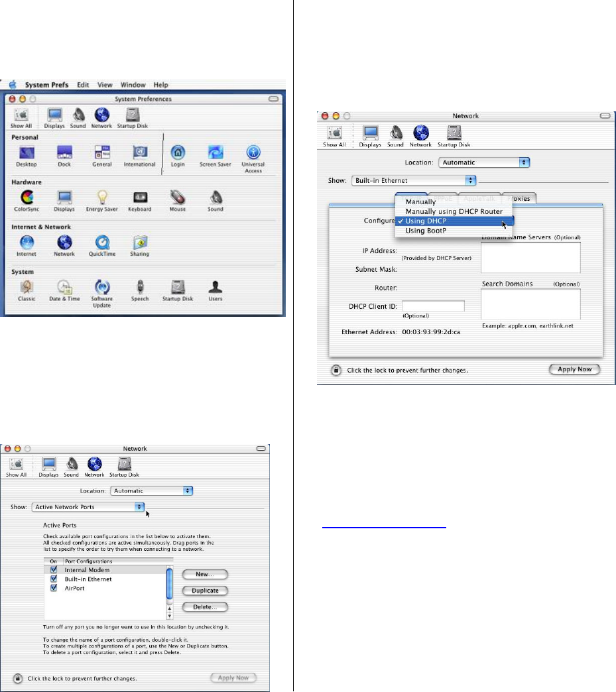This screenshot has width=616, height=692.
Task: Click Show All in System Preferences toolbar
Action: pyautogui.click(x=21, y=118)
